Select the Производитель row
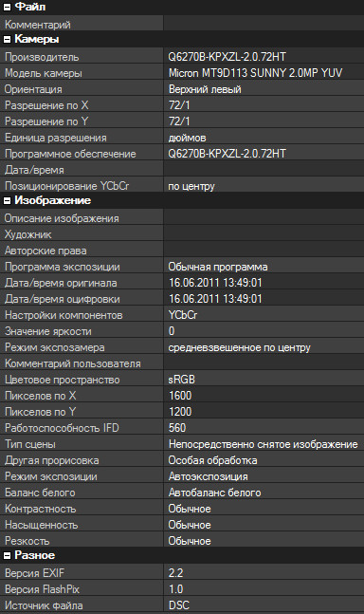 tap(182, 57)
